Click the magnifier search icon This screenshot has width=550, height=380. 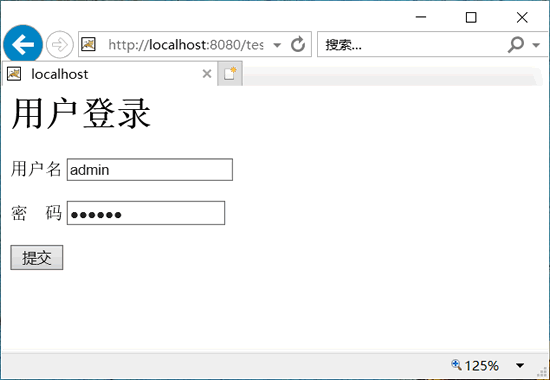click(x=516, y=45)
